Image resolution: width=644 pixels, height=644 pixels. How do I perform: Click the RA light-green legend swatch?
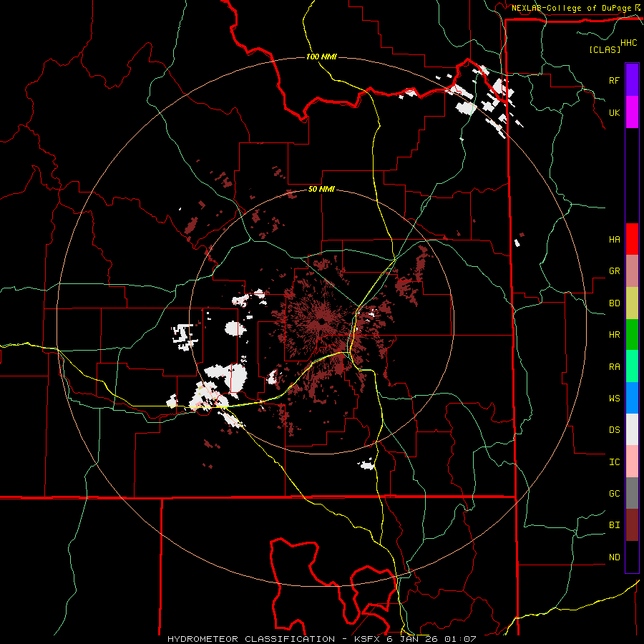pyautogui.click(x=632, y=366)
